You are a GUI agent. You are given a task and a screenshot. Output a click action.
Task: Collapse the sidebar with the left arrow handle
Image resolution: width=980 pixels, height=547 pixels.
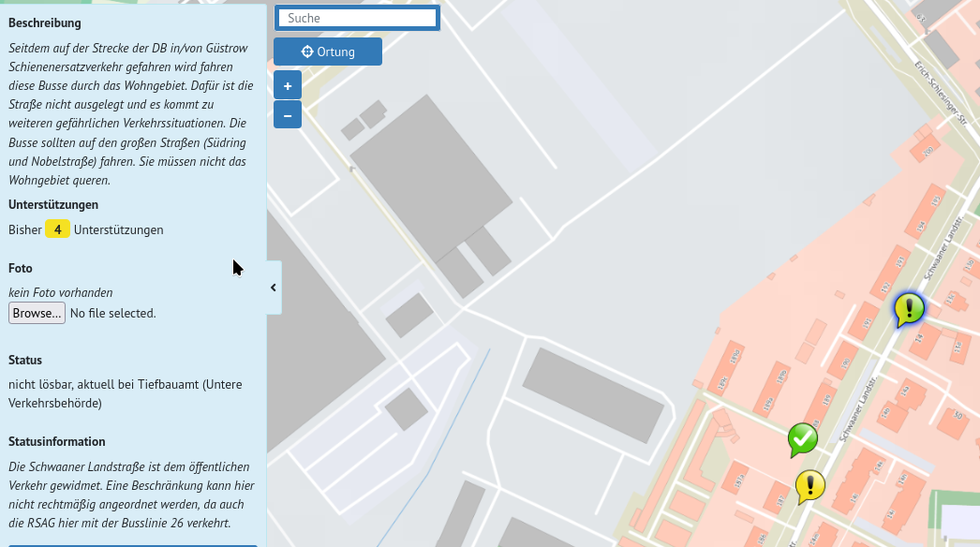pos(274,288)
